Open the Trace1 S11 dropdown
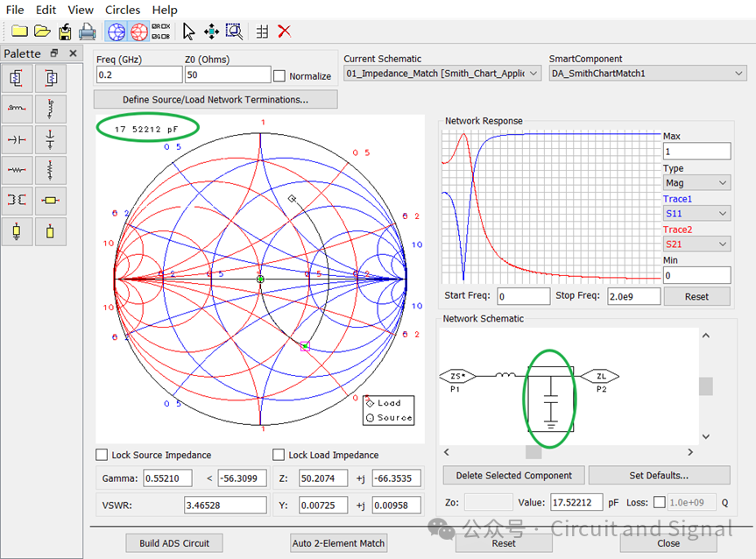756x559 pixels. pos(696,214)
